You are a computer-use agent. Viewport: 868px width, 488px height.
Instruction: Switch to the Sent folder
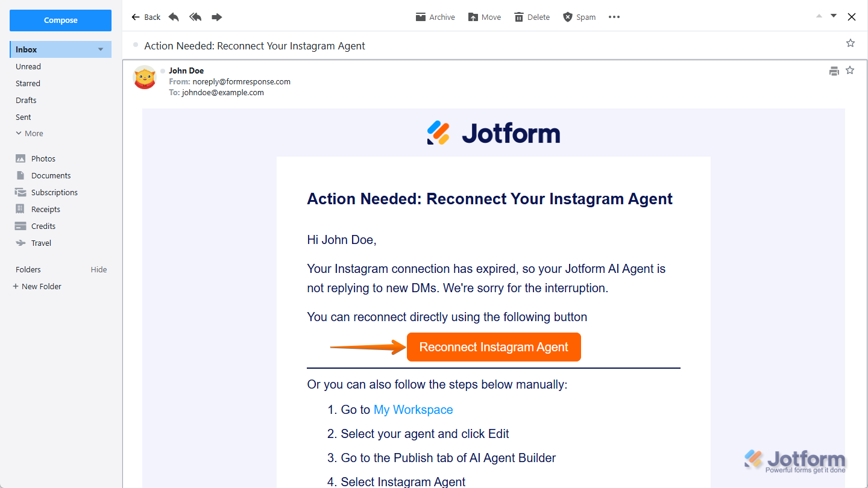(x=23, y=117)
